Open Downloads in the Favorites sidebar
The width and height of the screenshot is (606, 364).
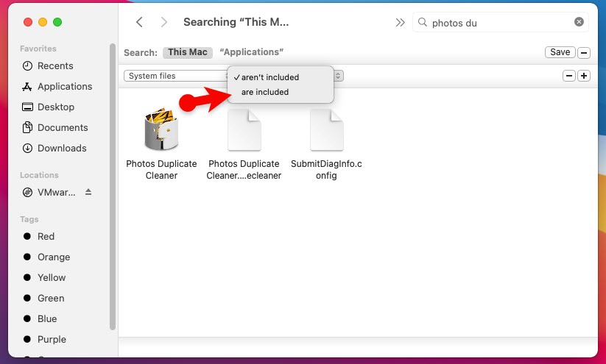point(62,148)
